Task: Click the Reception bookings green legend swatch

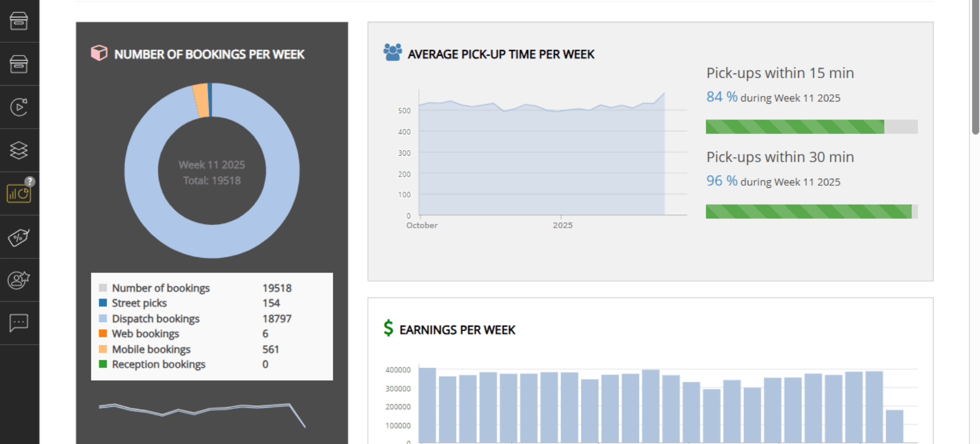Action: click(x=103, y=364)
